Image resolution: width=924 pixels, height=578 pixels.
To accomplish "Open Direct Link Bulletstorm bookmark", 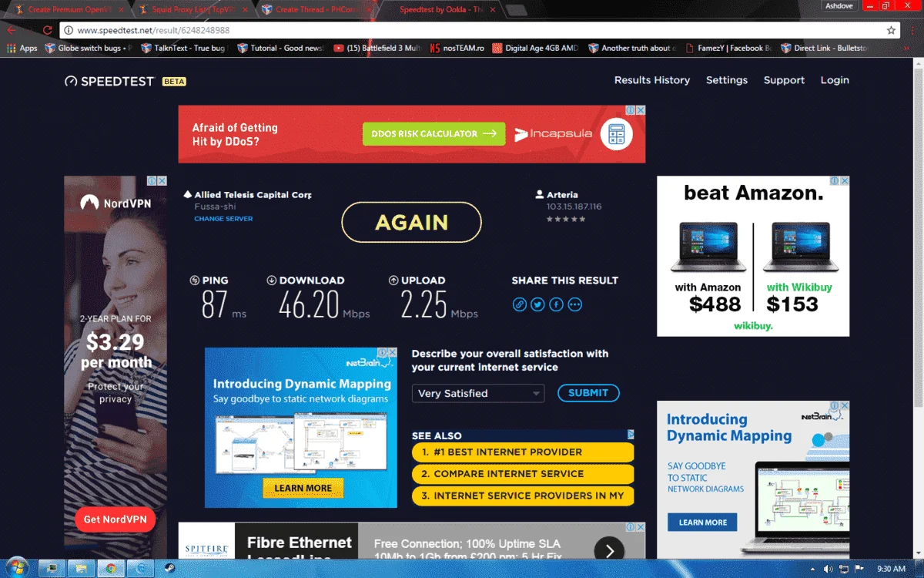I will click(825, 48).
